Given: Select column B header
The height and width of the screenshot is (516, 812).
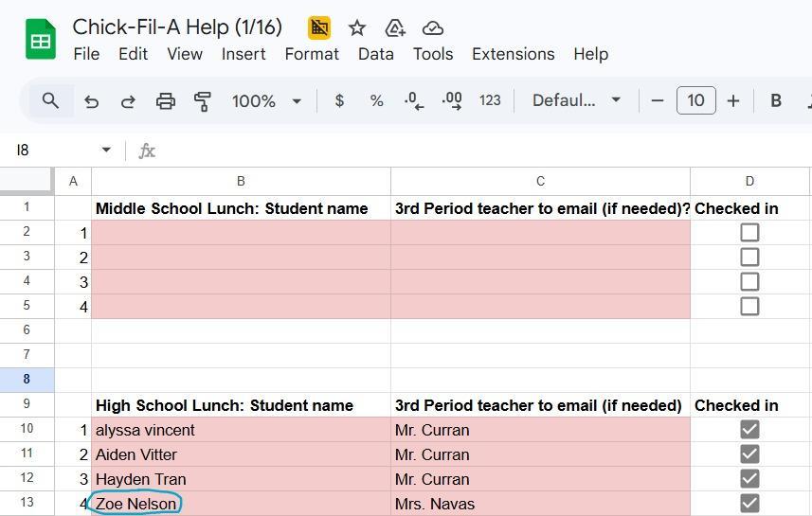Looking at the screenshot, I should pyautogui.click(x=241, y=181).
